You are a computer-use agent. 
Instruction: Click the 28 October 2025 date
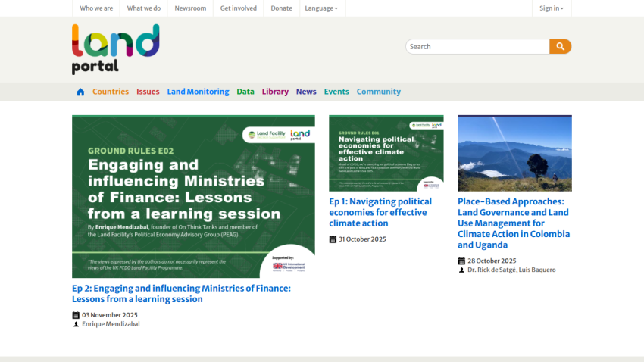click(492, 261)
